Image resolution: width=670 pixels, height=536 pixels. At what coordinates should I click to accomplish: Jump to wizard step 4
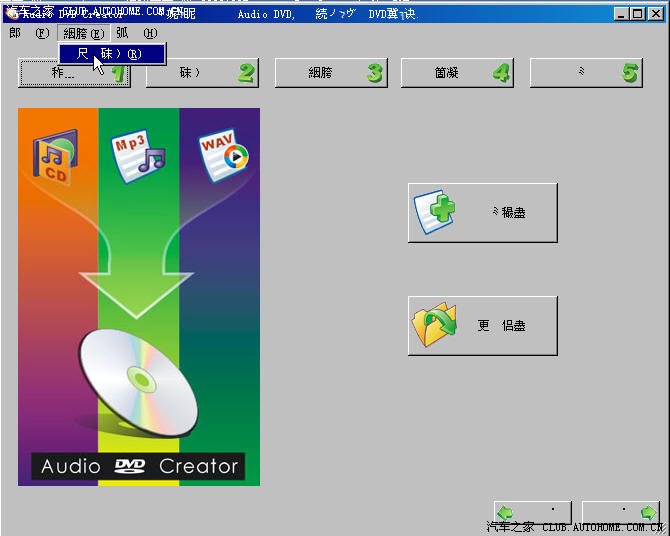pos(456,73)
